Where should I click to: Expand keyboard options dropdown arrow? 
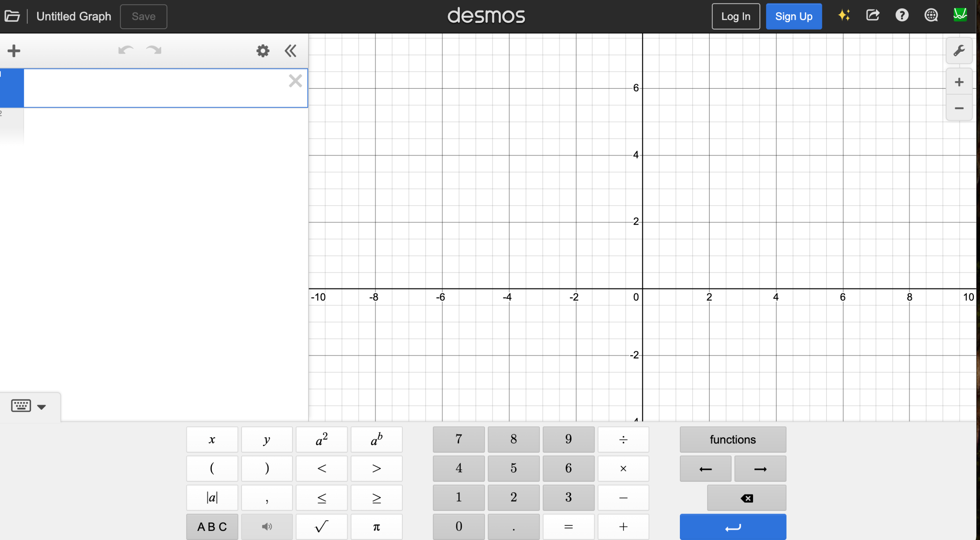click(x=42, y=407)
